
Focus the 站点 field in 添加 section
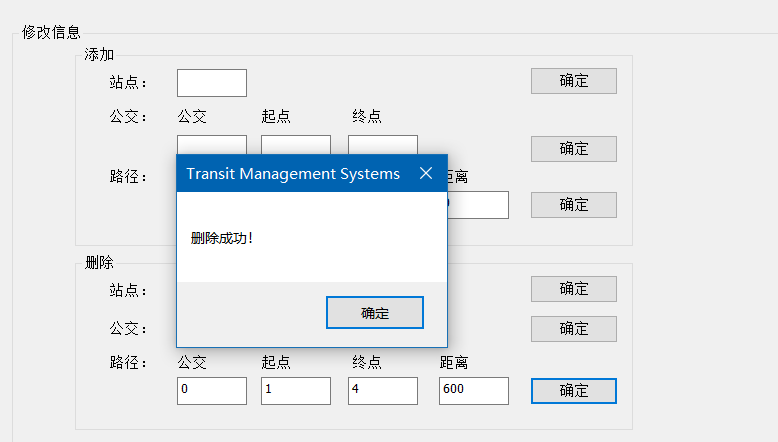(212, 83)
